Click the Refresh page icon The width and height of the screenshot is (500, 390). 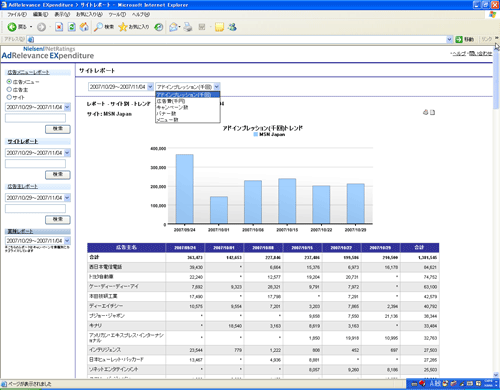click(72, 27)
